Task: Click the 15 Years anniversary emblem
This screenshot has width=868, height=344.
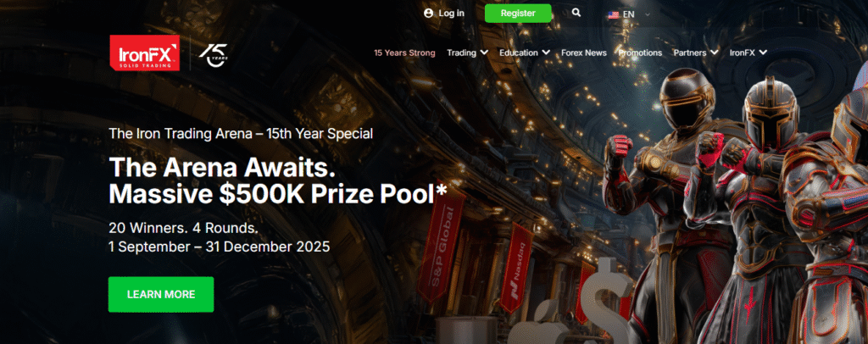Action: click(213, 55)
